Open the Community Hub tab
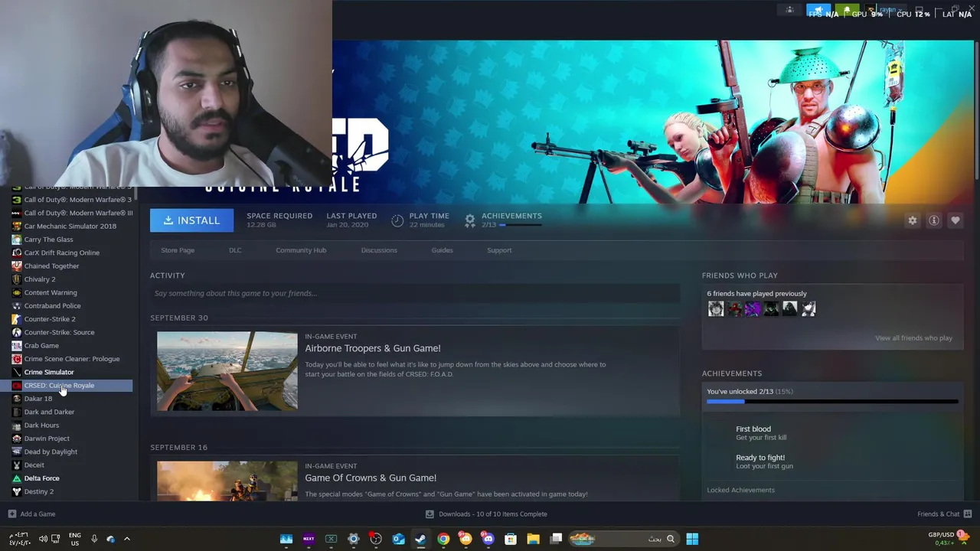The width and height of the screenshot is (980, 551). click(301, 250)
